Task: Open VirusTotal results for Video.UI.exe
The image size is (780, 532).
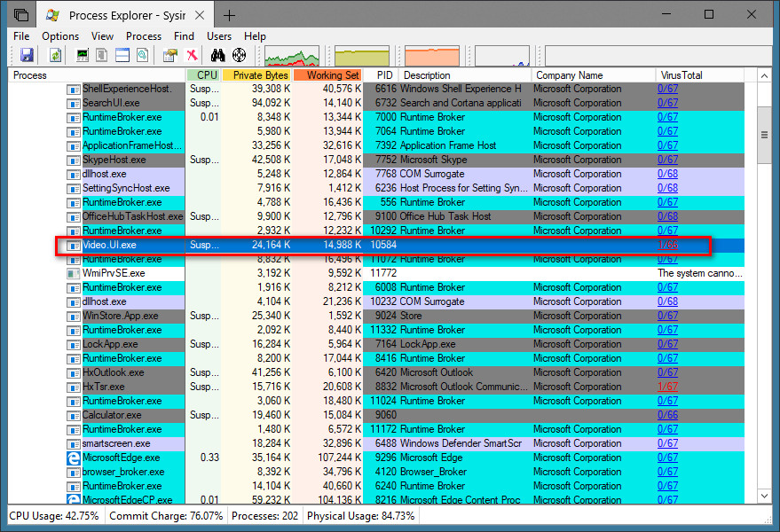Action: pyautogui.click(x=667, y=245)
